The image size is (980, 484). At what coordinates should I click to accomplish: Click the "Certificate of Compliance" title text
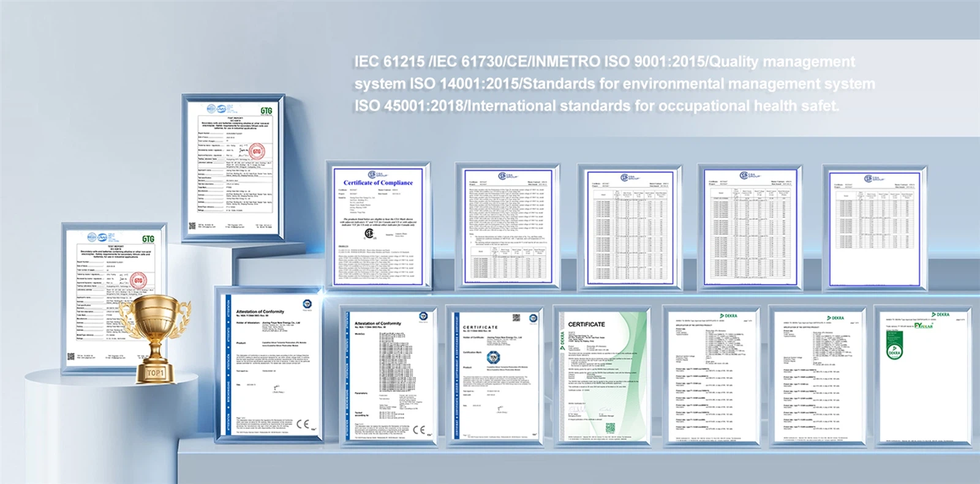[378, 183]
